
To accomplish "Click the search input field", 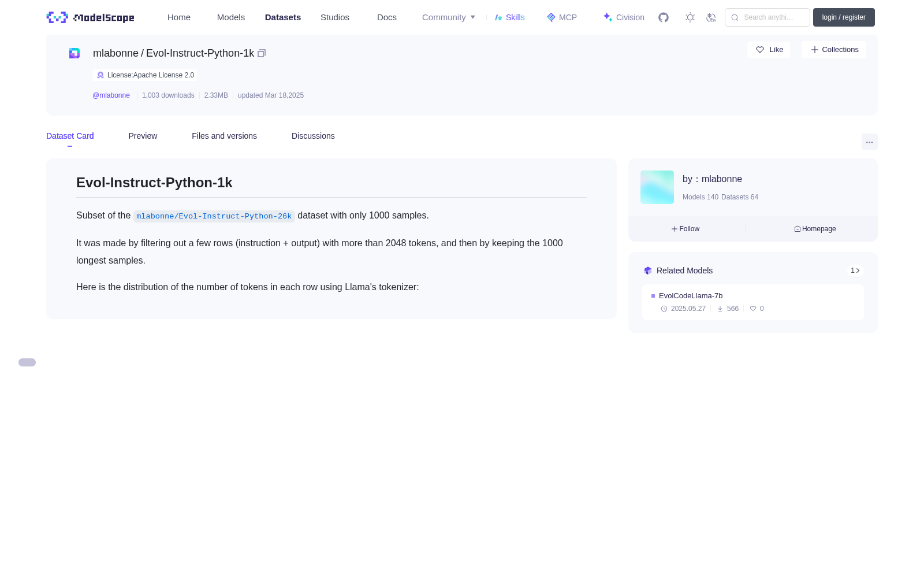I will 767,17.
